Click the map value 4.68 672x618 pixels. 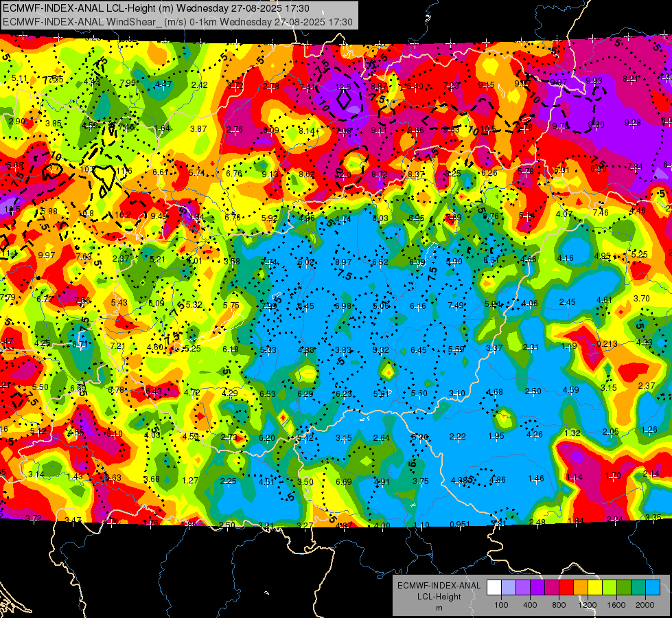(x=495, y=391)
